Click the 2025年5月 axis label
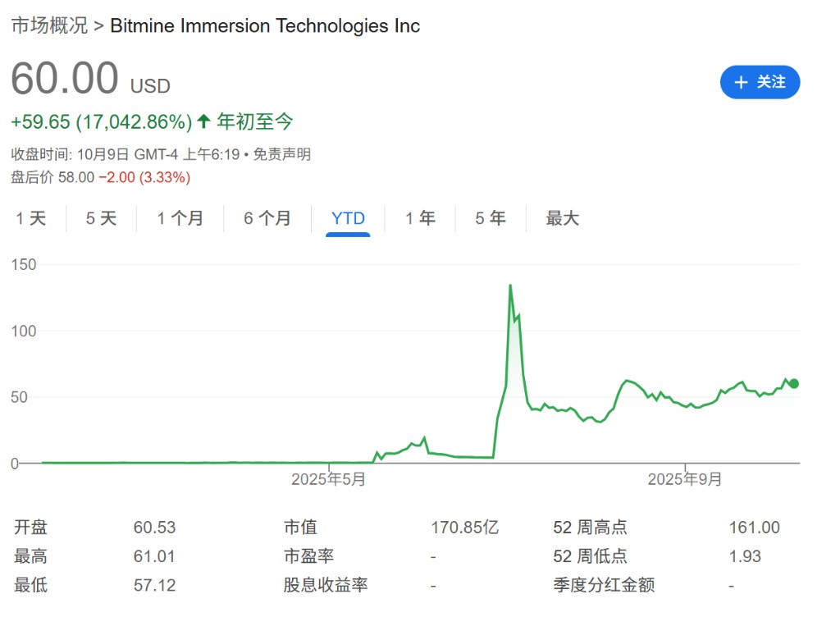This screenshot has height=617, width=840. pyautogui.click(x=328, y=479)
